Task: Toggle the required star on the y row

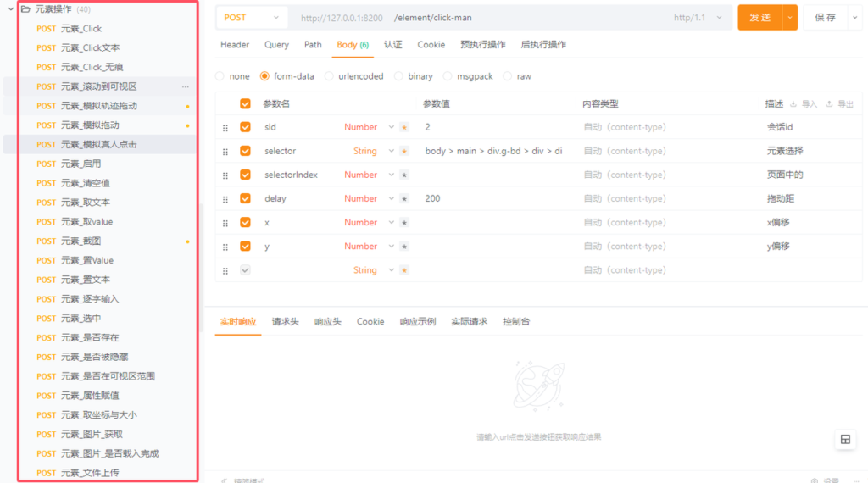Action: coord(404,247)
